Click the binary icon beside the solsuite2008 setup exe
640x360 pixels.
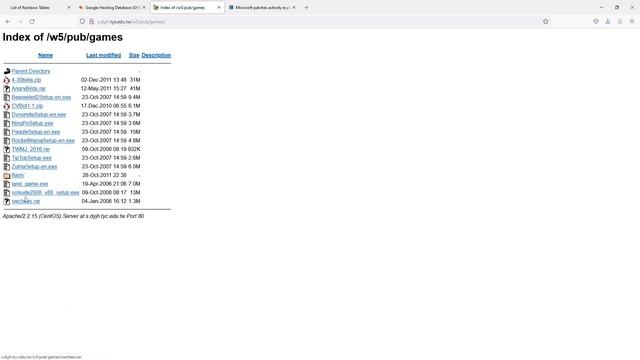pos(7,193)
